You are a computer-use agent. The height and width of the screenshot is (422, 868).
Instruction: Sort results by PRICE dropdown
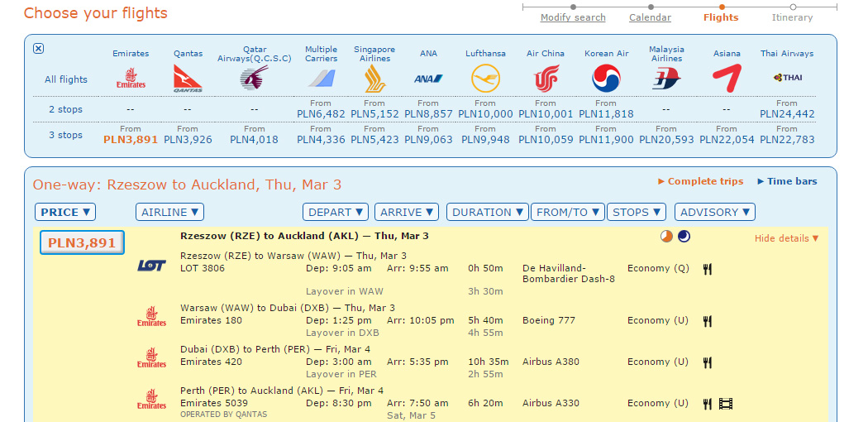click(x=65, y=212)
